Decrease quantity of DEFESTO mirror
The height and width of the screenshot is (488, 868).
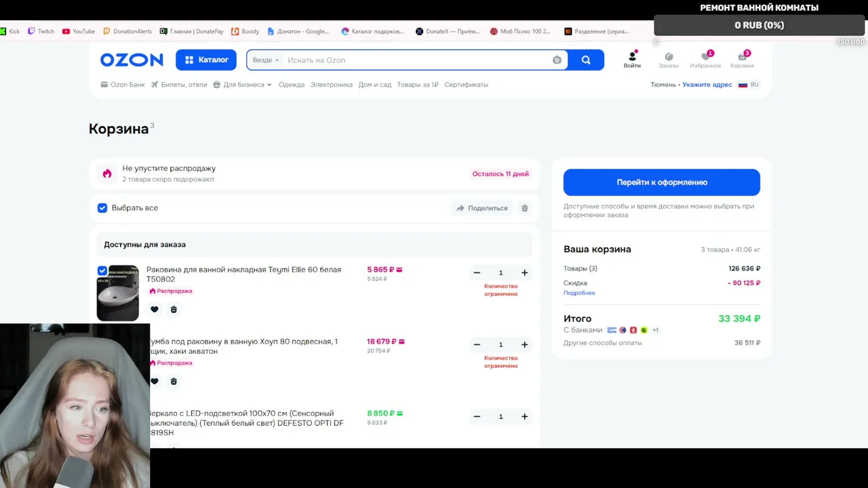point(477,416)
